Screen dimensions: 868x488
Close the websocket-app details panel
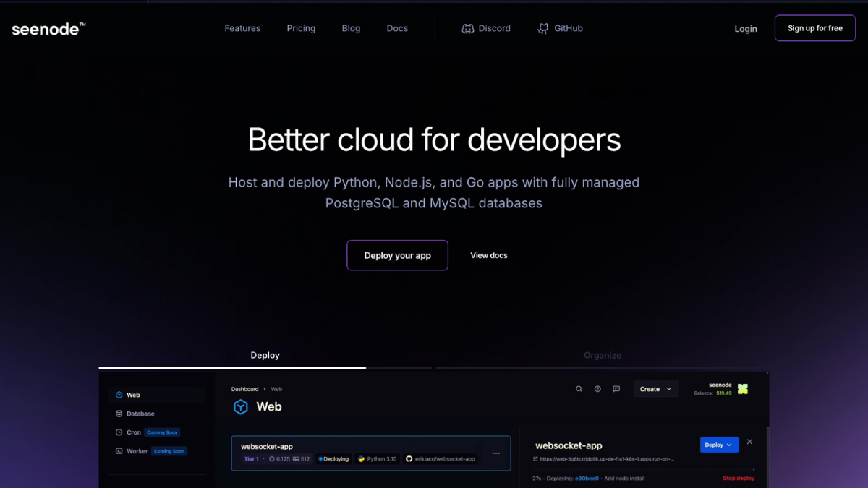pos(749,442)
